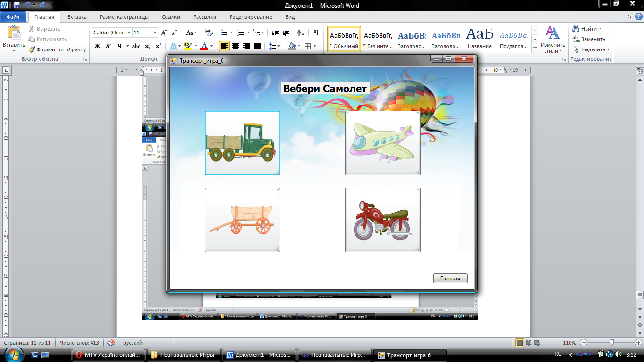The width and height of the screenshot is (644, 362).
Task: Open Word help question mark icon
Action: tap(638, 17)
